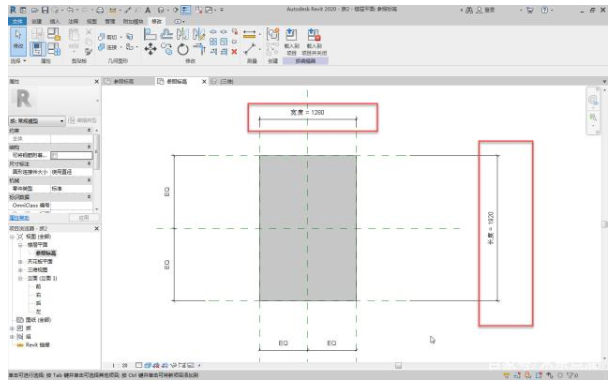
Task: Click the Save icon in quick access
Action: point(45,10)
